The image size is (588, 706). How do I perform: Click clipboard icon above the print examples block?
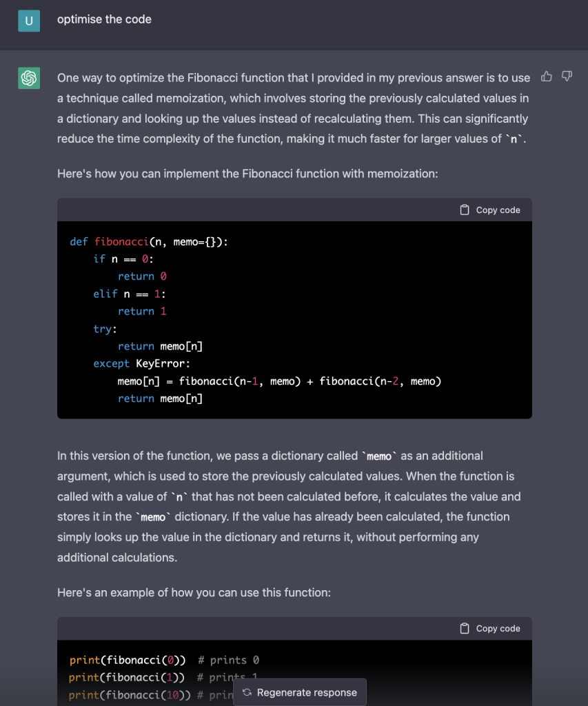[x=465, y=628]
